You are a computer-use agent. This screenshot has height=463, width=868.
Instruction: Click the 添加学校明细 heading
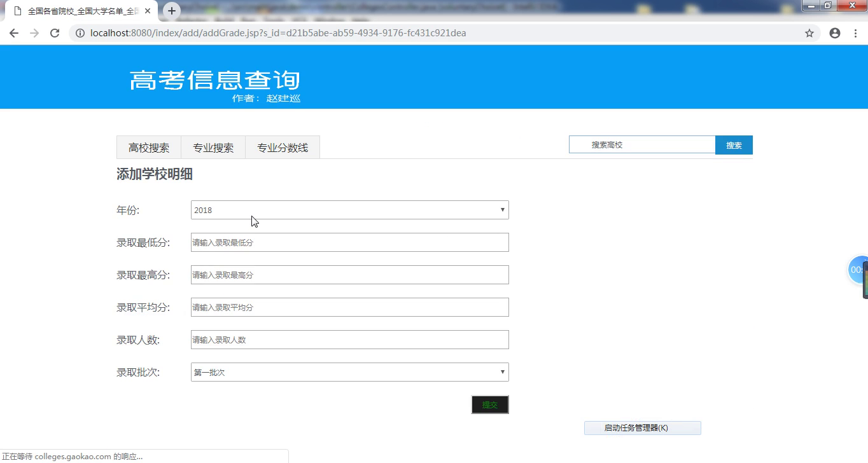pos(155,174)
